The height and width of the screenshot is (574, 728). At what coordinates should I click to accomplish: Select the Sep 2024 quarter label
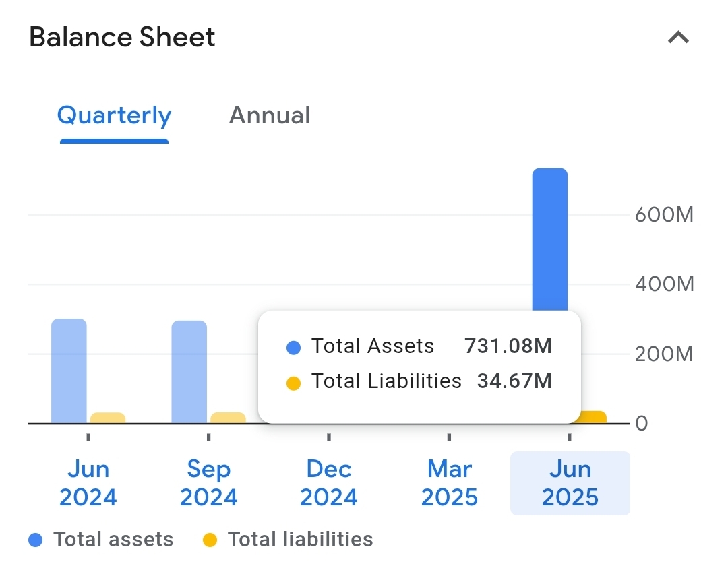(x=208, y=483)
